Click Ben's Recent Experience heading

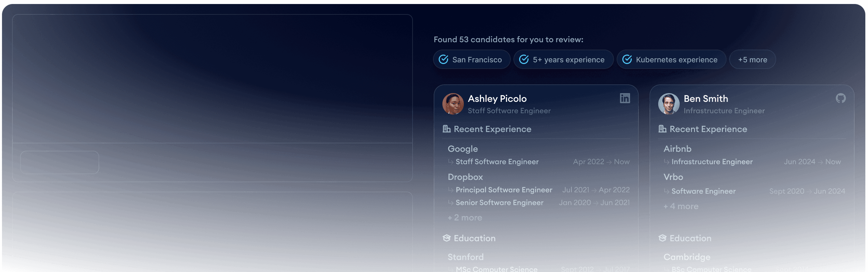click(708, 129)
